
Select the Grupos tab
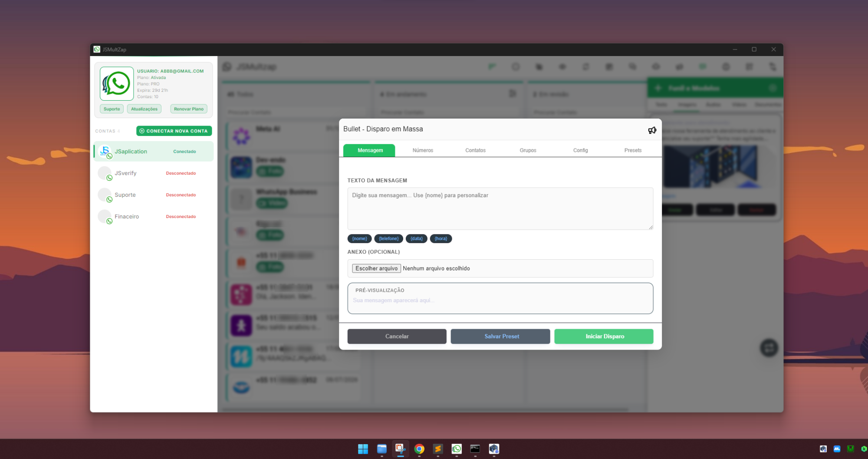528,150
